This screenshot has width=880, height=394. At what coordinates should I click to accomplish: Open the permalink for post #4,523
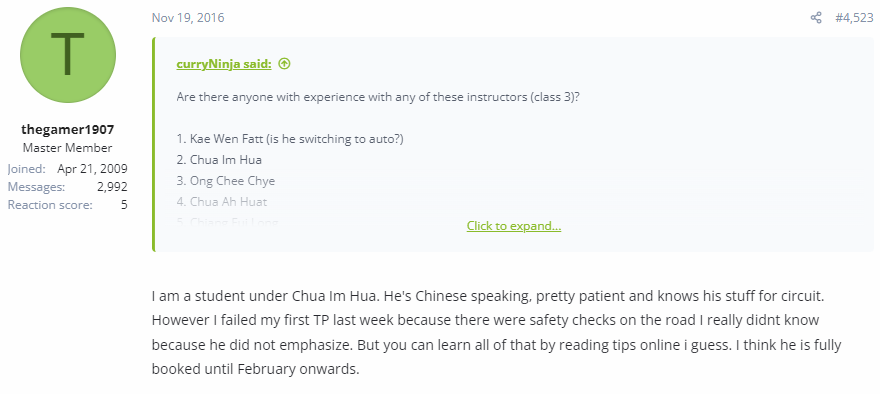(854, 18)
